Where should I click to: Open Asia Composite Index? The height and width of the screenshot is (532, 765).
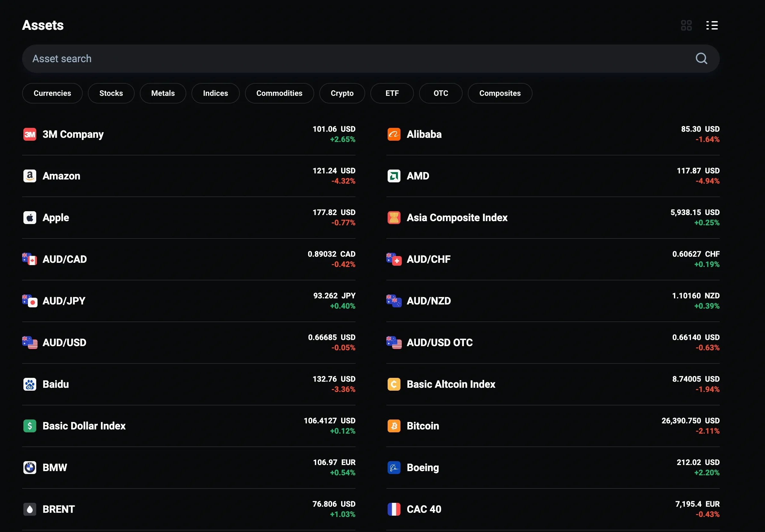point(553,218)
